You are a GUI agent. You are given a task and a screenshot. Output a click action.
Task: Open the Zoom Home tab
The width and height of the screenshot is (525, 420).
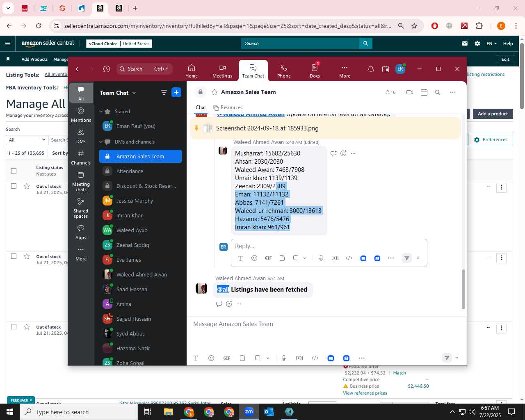tap(192, 71)
